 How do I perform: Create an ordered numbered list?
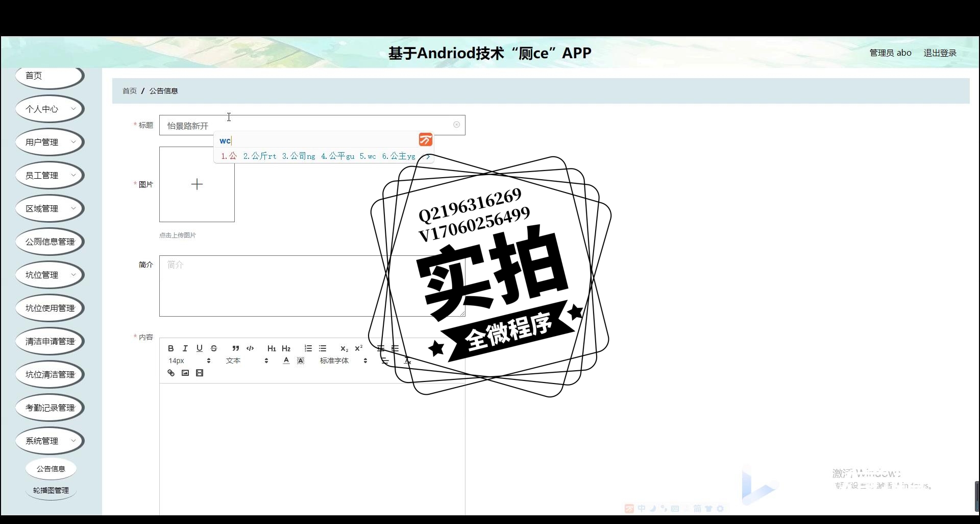tap(308, 348)
